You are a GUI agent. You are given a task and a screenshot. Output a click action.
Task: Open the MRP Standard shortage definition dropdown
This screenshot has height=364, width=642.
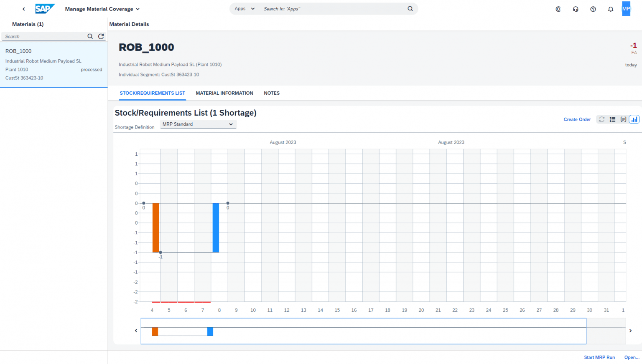[198, 124]
